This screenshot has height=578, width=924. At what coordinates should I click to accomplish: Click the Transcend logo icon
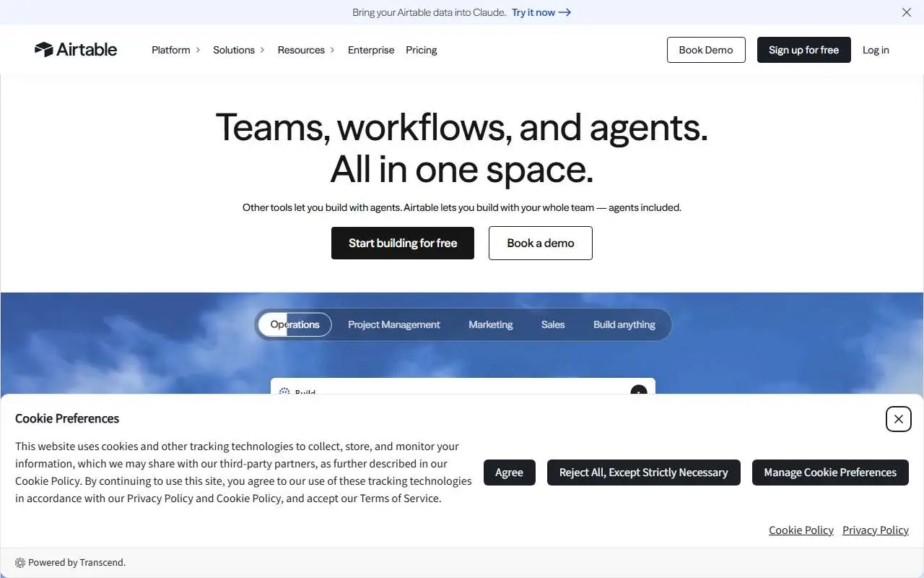(x=20, y=563)
